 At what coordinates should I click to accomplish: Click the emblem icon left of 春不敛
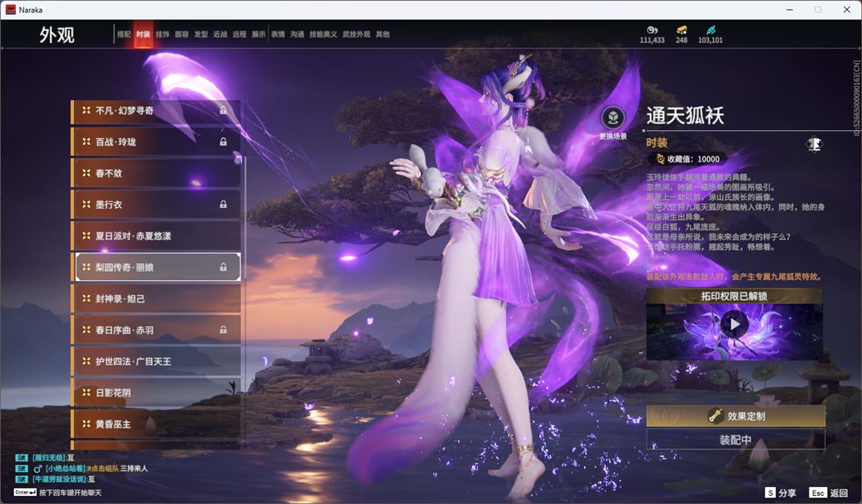coord(86,173)
